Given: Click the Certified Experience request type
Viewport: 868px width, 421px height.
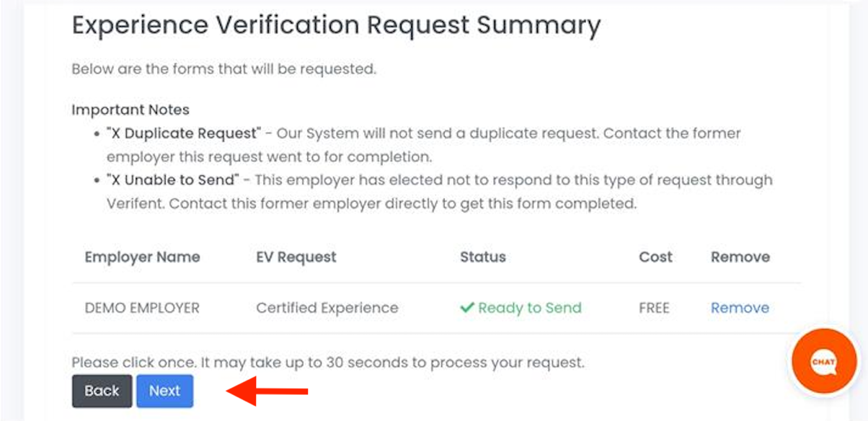Looking at the screenshot, I should [327, 307].
